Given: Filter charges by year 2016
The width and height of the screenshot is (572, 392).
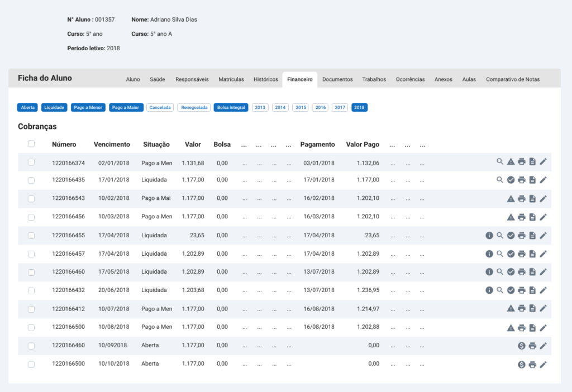Looking at the screenshot, I should 320,108.
